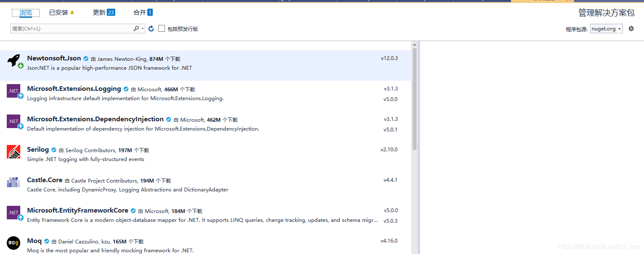This screenshot has height=254, width=644.
Task: Click available version v5.0.0 of Microsoft.Extensions.Logging
Action: [390, 99]
